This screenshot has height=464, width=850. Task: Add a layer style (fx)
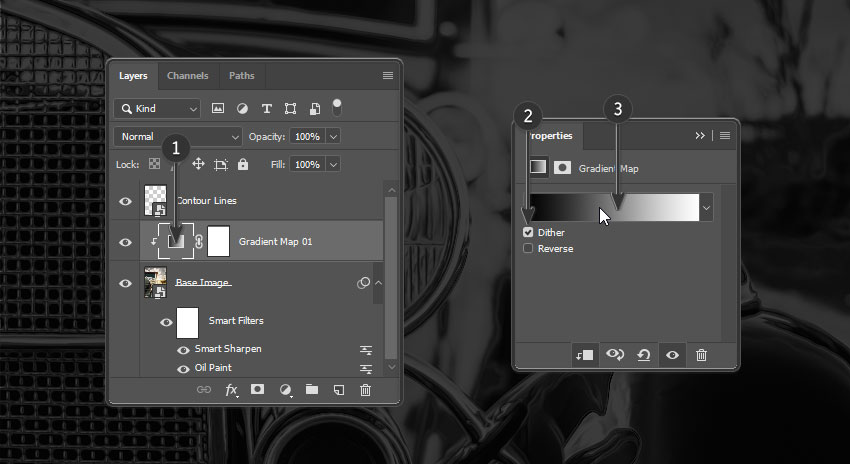pos(231,390)
